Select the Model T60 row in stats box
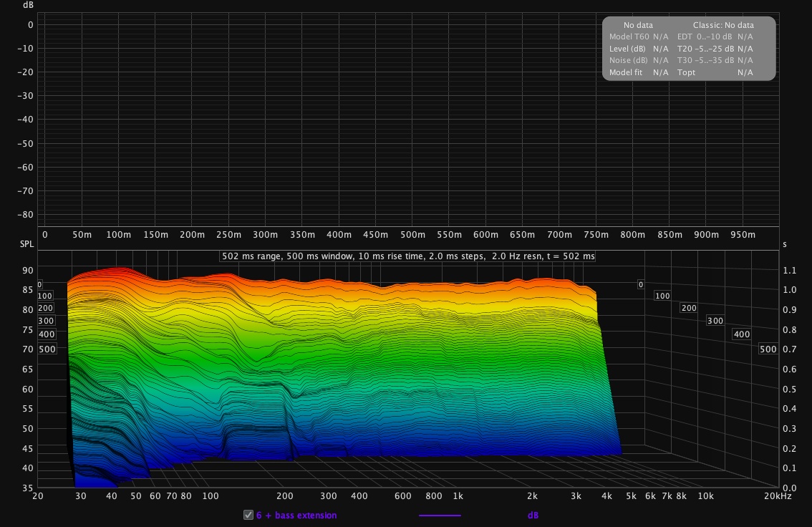Image resolution: width=812 pixels, height=527 pixels. coord(629,36)
